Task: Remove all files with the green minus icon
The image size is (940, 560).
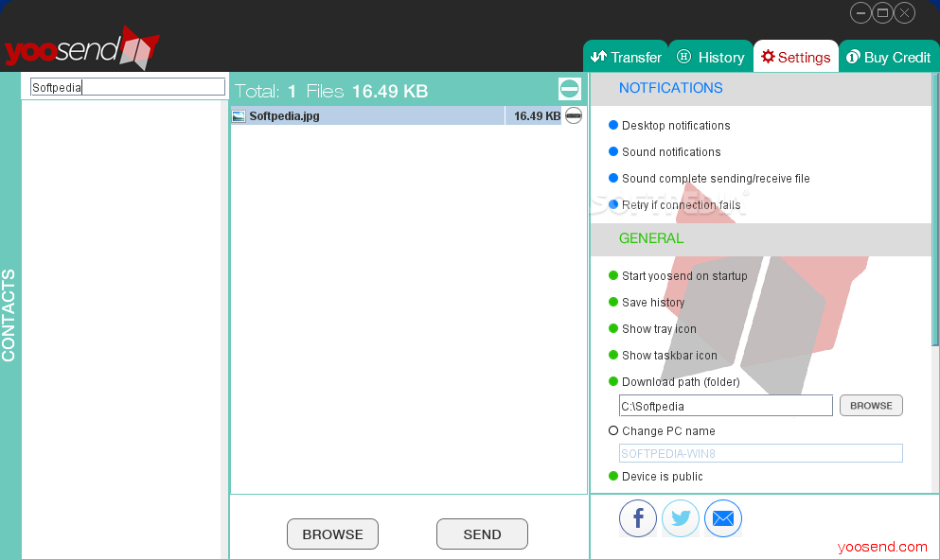Action: coord(570,89)
